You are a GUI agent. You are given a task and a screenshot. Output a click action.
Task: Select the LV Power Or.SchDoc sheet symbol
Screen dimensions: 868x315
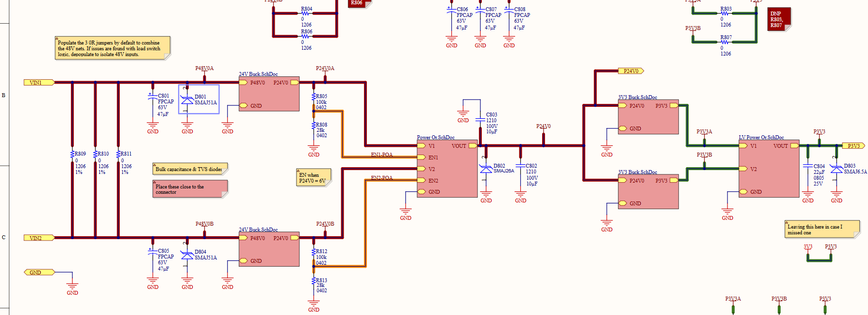tap(769, 169)
